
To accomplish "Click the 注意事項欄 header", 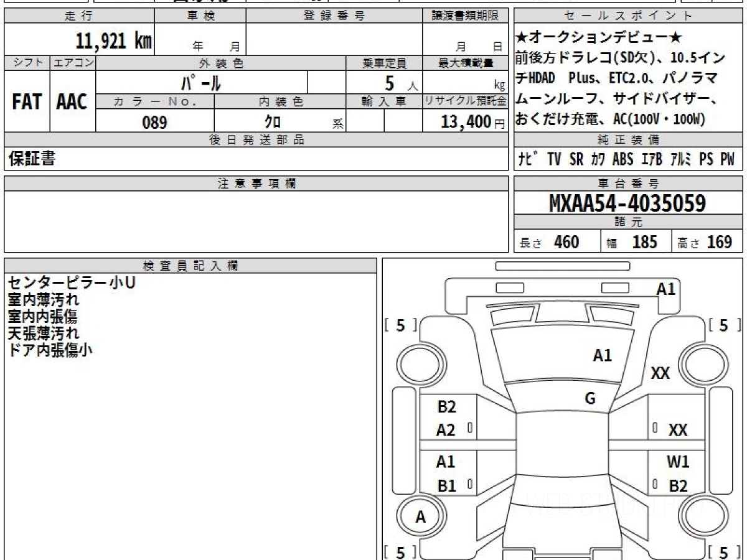I will pos(256,183).
